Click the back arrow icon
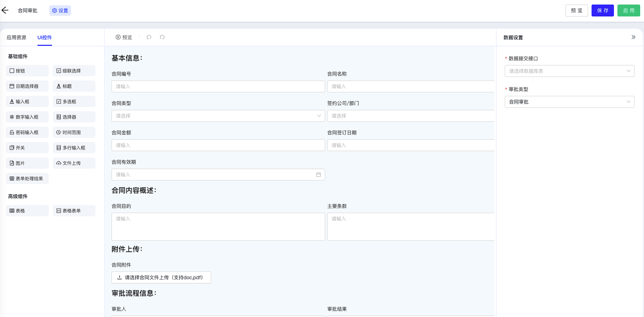Viewport: 644px width, 317px height. point(5,10)
